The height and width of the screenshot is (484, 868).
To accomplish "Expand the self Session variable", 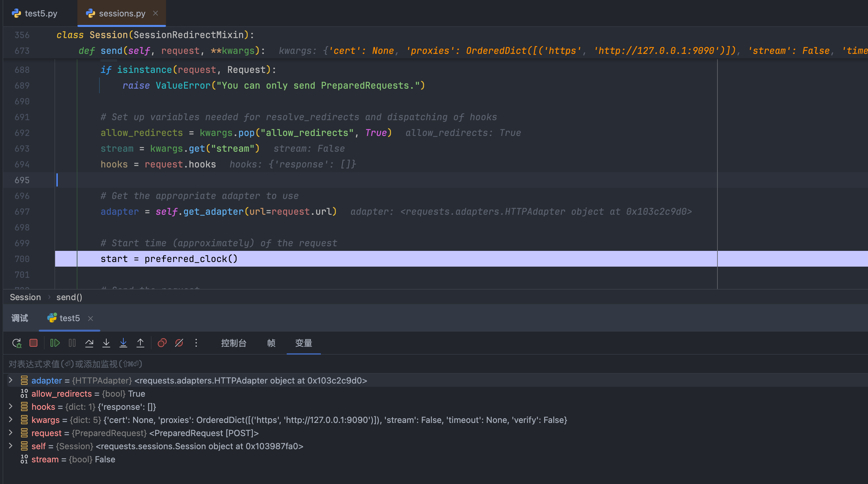I will click(10, 446).
